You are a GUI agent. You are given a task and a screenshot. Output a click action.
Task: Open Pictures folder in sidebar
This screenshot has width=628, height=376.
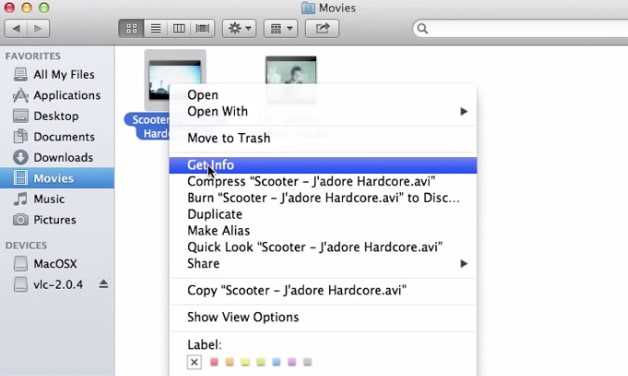click(57, 220)
